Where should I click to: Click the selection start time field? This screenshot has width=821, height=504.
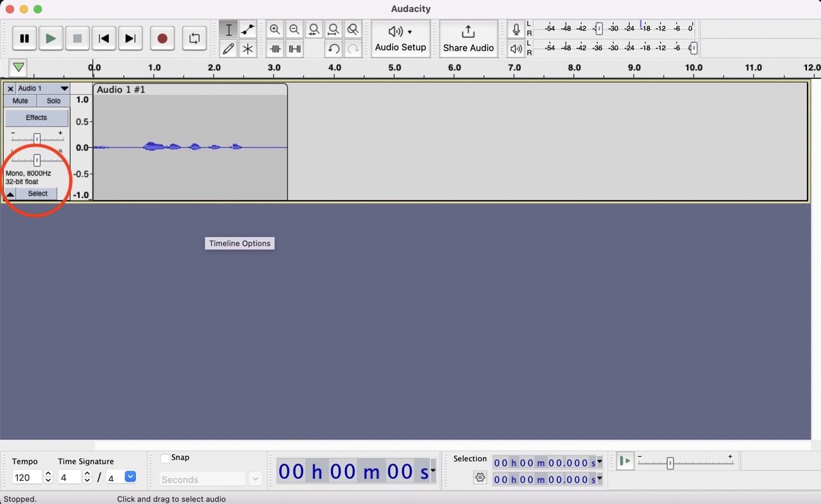point(545,462)
